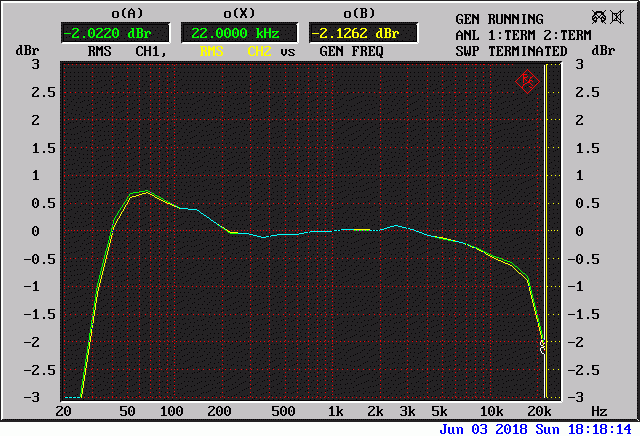The height and width of the screenshot is (436, 640).
Task: Click the 'SWP TERMINATED' status text
Action: (511, 51)
